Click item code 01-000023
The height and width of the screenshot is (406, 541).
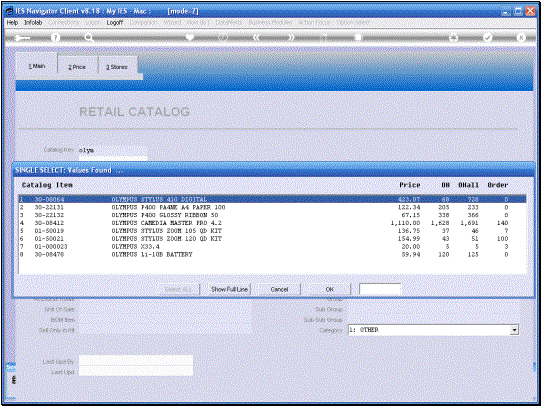(51, 247)
